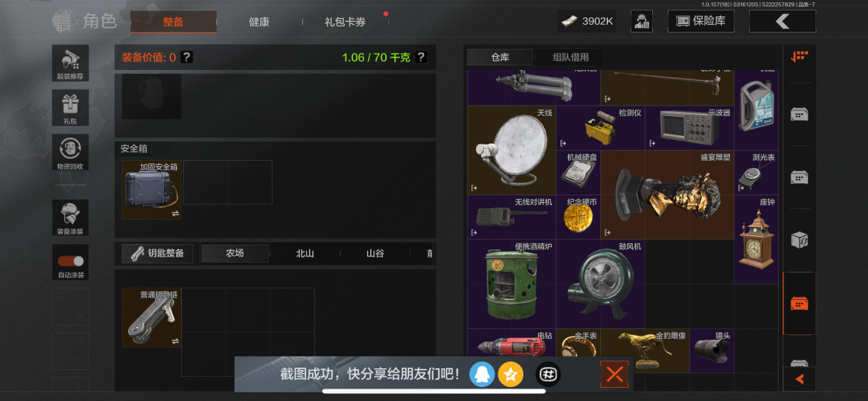This screenshot has width=868, height=401.
Task: Click the back arrow at top right
Action: pos(782,22)
